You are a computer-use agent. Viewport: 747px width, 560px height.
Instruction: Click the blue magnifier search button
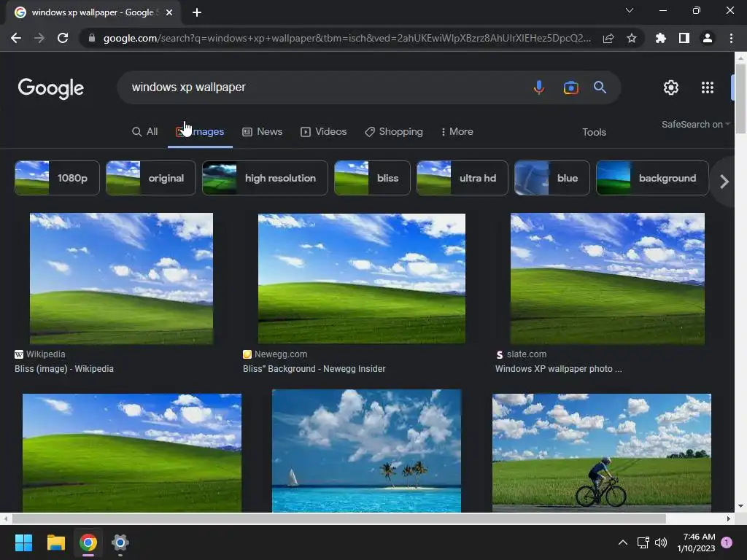click(600, 87)
